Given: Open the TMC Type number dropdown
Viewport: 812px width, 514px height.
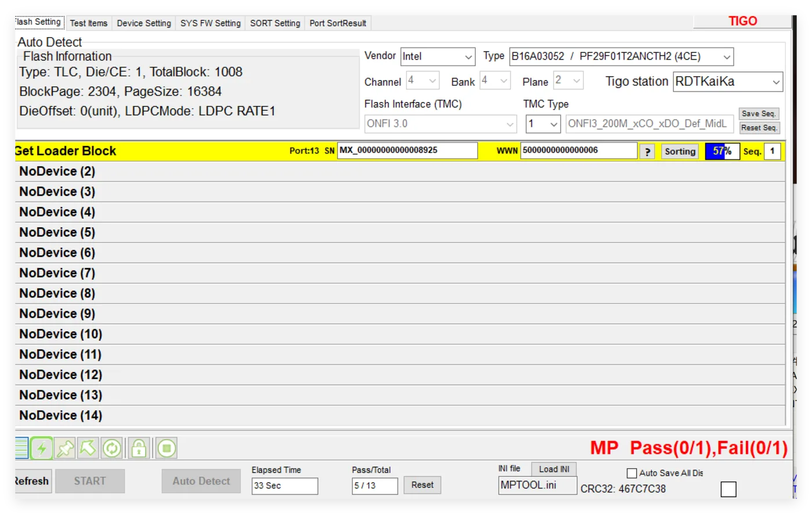Looking at the screenshot, I should pos(543,124).
